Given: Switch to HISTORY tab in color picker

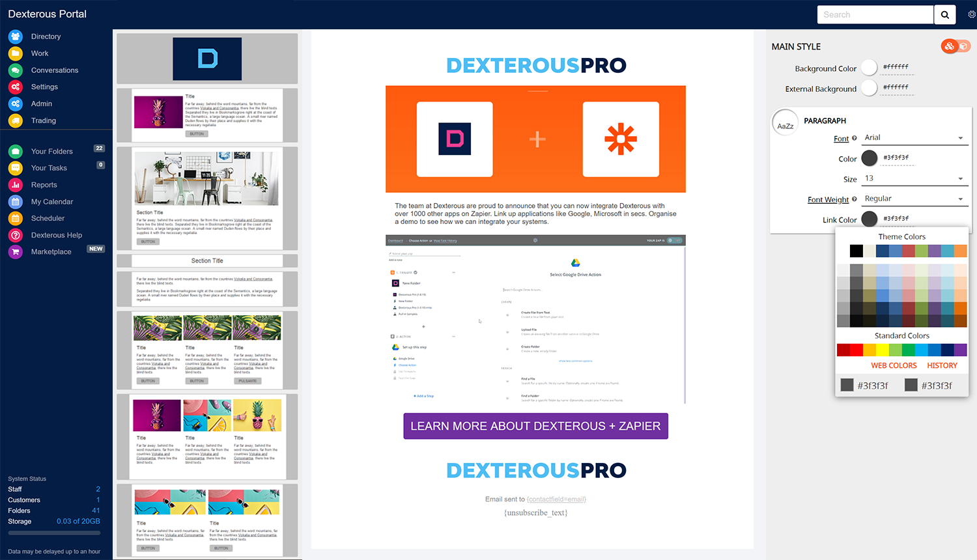Looking at the screenshot, I should click(x=942, y=366).
